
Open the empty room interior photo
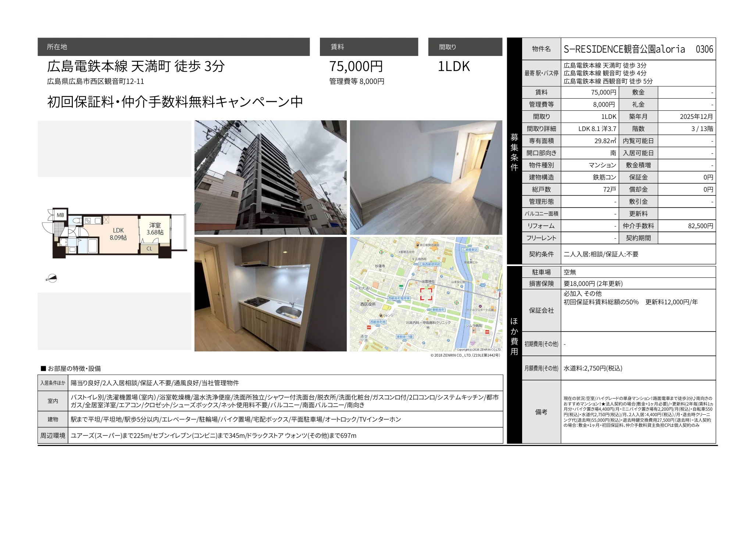click(426, 177)
